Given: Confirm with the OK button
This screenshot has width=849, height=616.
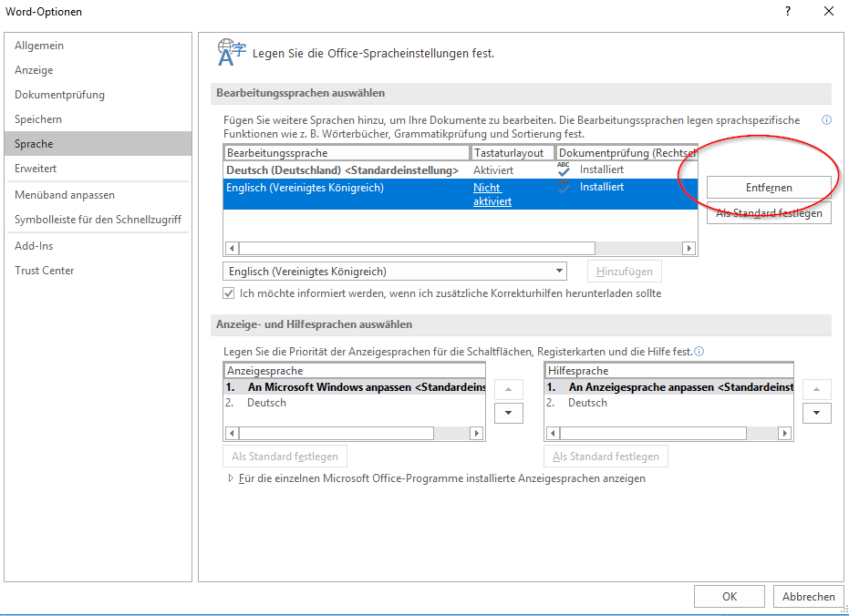Looking at the screenshot, I should [730, 597].
